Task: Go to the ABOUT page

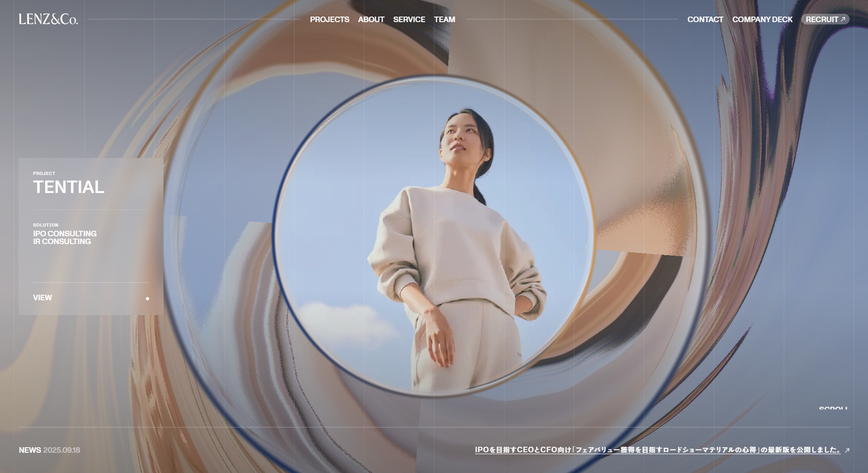Action: tap(371, 19)
